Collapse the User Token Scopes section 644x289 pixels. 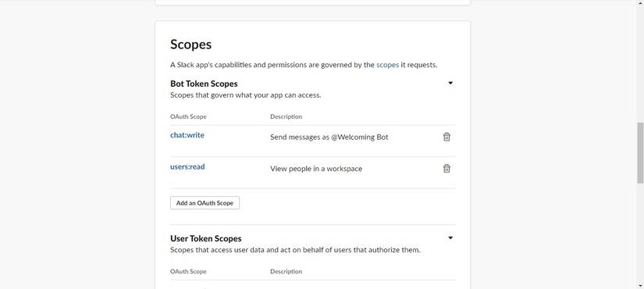450,238
